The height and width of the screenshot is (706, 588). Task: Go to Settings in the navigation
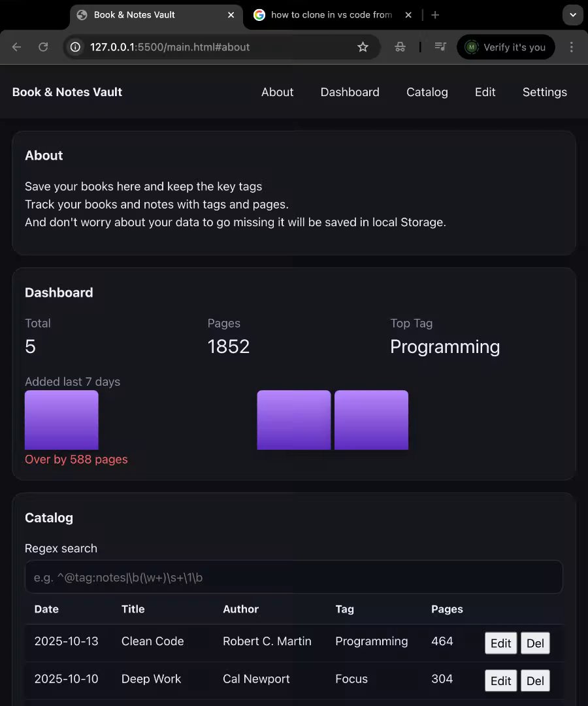(x=544, y=92)
